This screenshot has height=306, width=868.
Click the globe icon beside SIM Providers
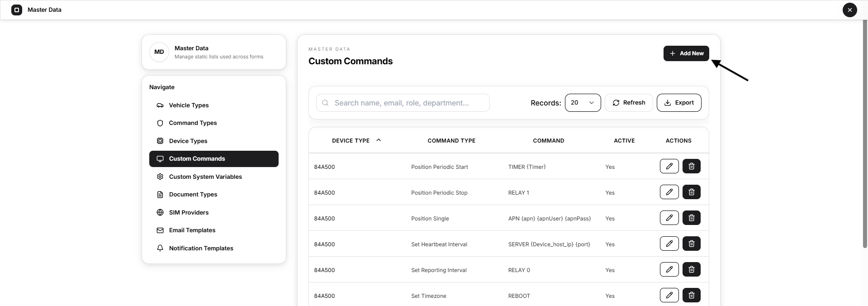click(160, 212)
